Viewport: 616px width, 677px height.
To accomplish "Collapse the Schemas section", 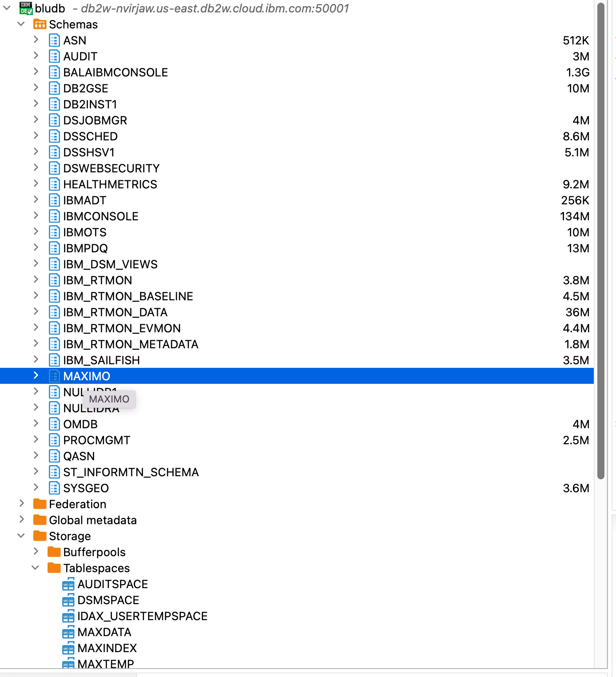I will [x=21, y=24].
